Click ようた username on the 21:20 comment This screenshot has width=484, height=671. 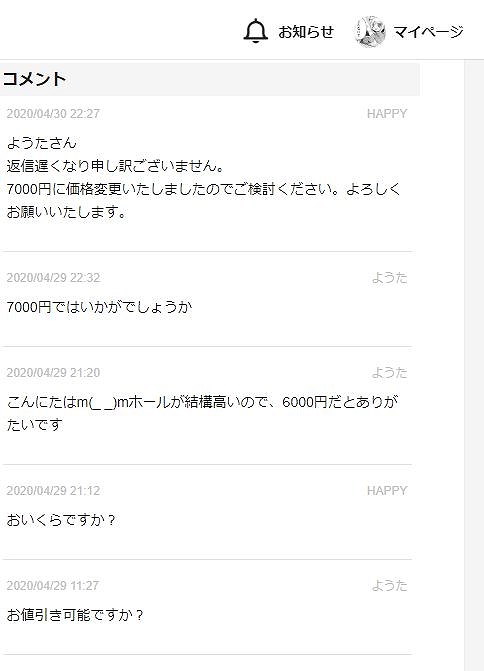click(x=389, y=373)
